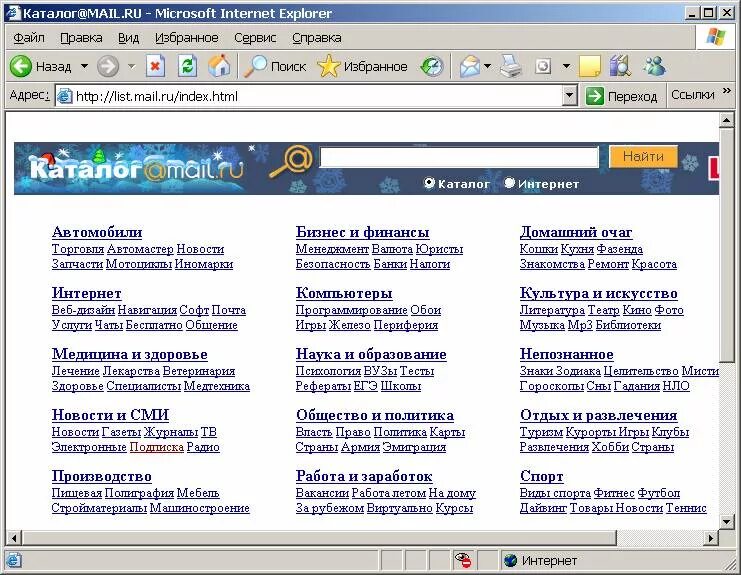The height and width of the screenshot is (575, 741).
Task: Expand the mail icon dropdown arrow
Action: (x=487, y=66)
